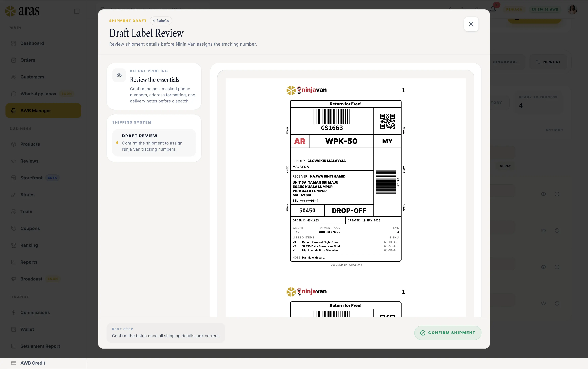The image size is (588, 369).
Task: Click the 'Draft Label Review' heading
Action: pyautogui.click(x=146, y=33)
